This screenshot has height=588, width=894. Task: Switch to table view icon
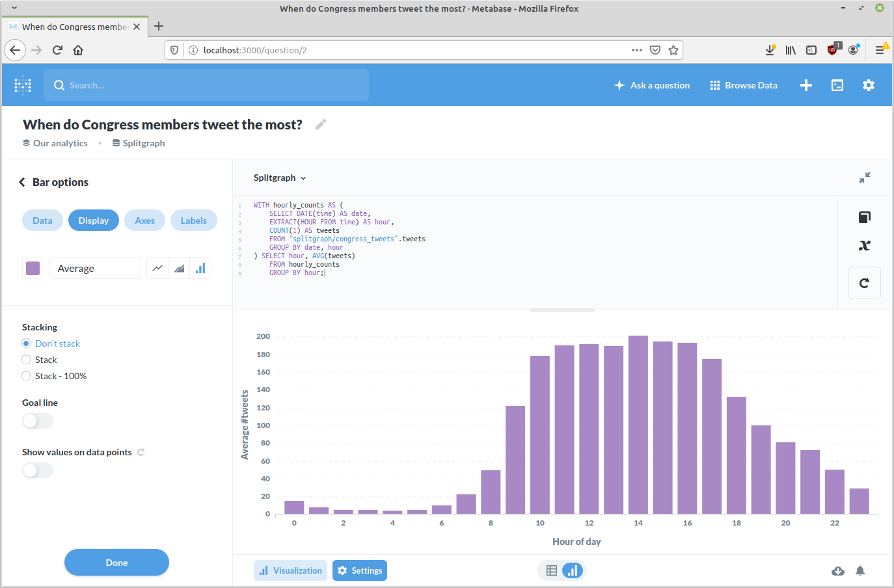pyautogui.click(x=552, y=570)
